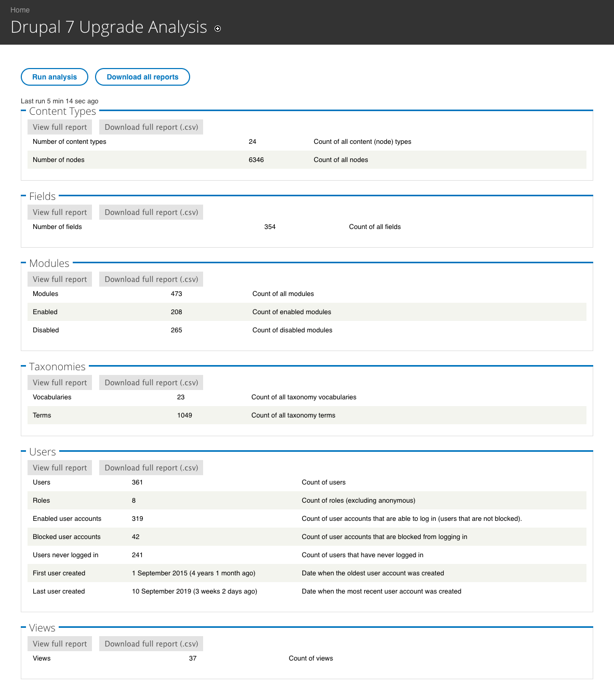Viewport: 614px width, 700px height.
Task: Download the Views CSV report
Action: tap(151, 643)
